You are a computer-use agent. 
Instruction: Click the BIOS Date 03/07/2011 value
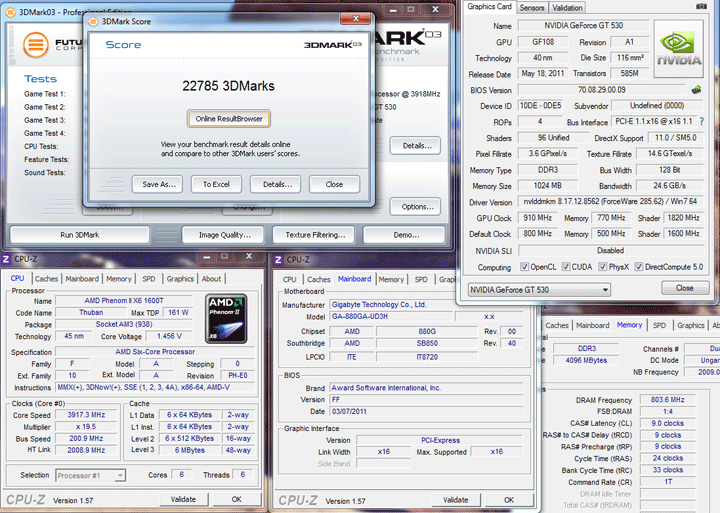pyautogui.click(x=426, y=412)
